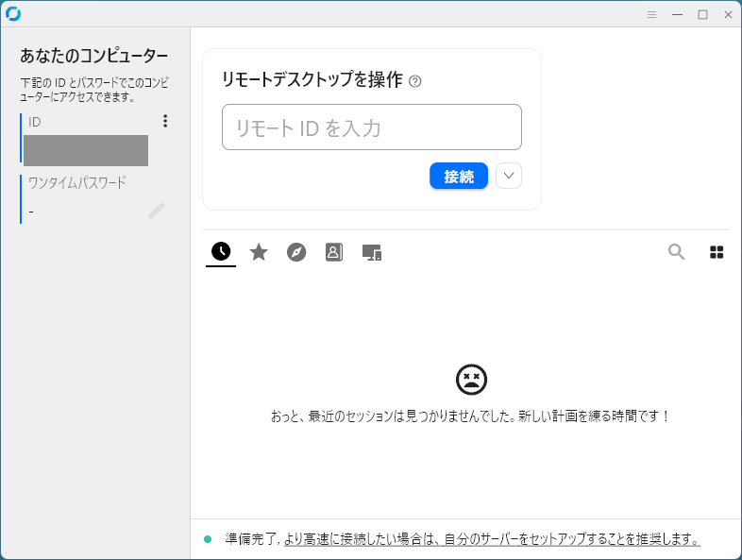Toggle the grid view layout icon
Screen dimensions: 742x560
click(x=717, y=251)
